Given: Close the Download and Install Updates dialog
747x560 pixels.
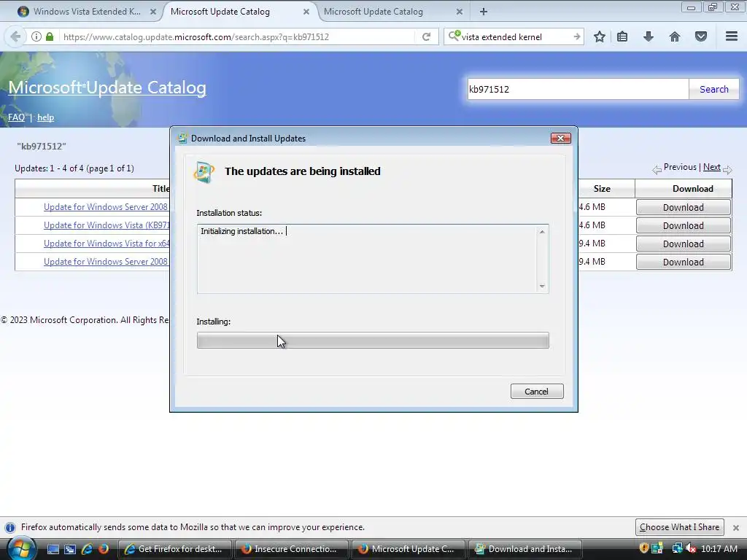Looking at the screenshot, I should coord(561,138).
